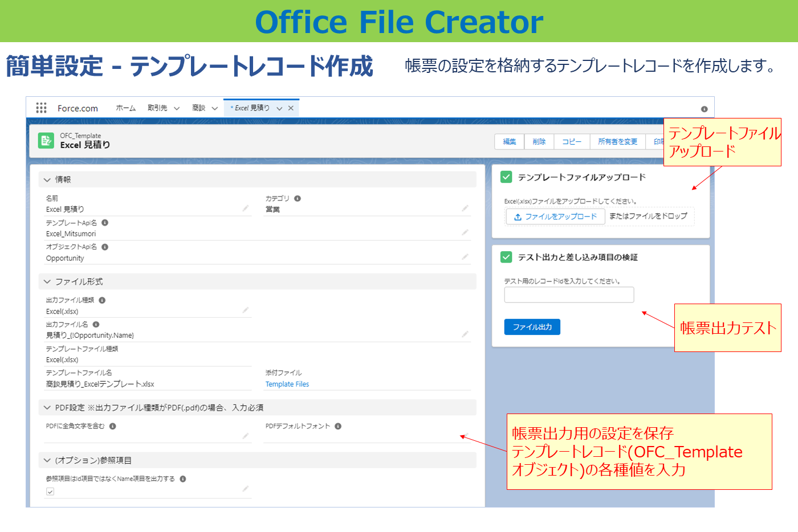Image resolution: width=798 pixels, height=532 pixels.
Task: Click info icon beside 参照項目 Name option
Action: [183, 479]
